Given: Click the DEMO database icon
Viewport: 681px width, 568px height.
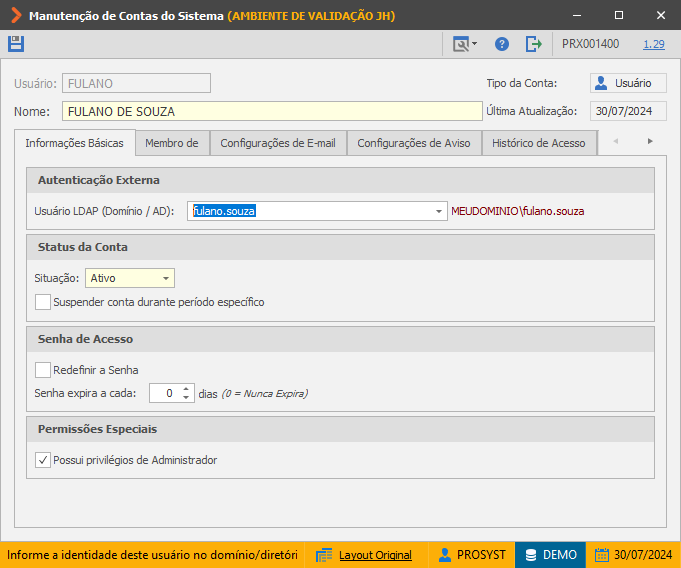Looking at the screenshot, I should (x=531, y=555).
